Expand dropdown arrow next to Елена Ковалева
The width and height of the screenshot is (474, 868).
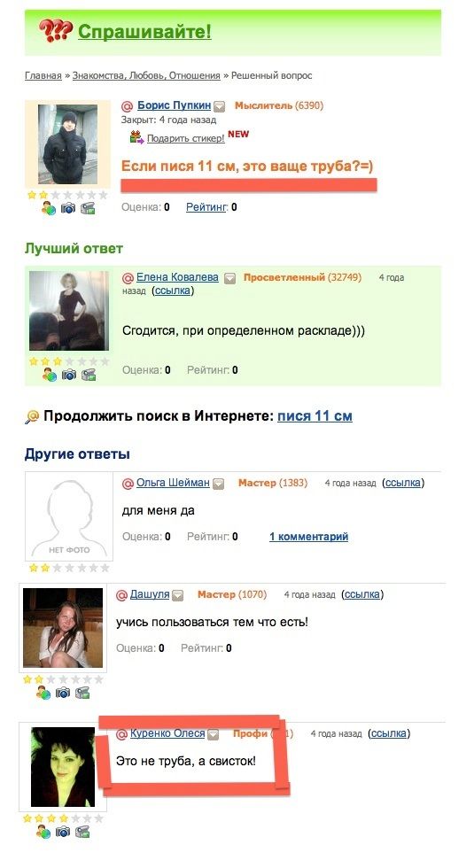tap(229, 278)
